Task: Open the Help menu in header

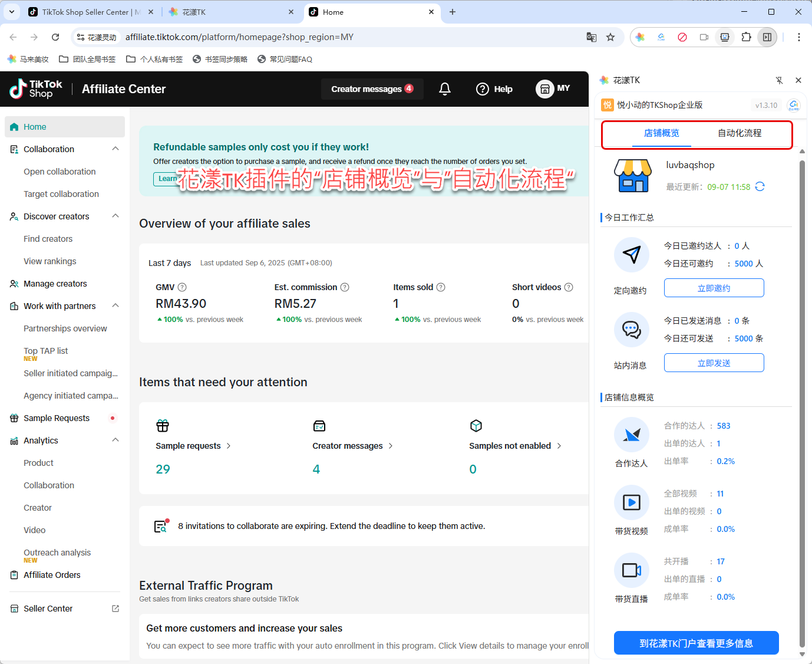Action: (494, 89)
